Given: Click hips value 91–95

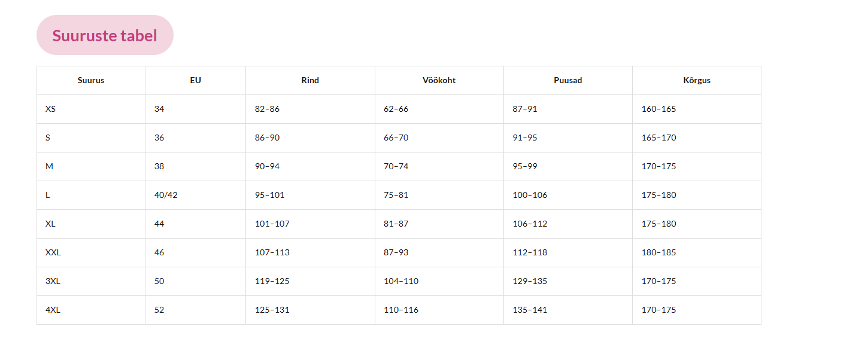Looking at the screenshot, I should (525, 138).
